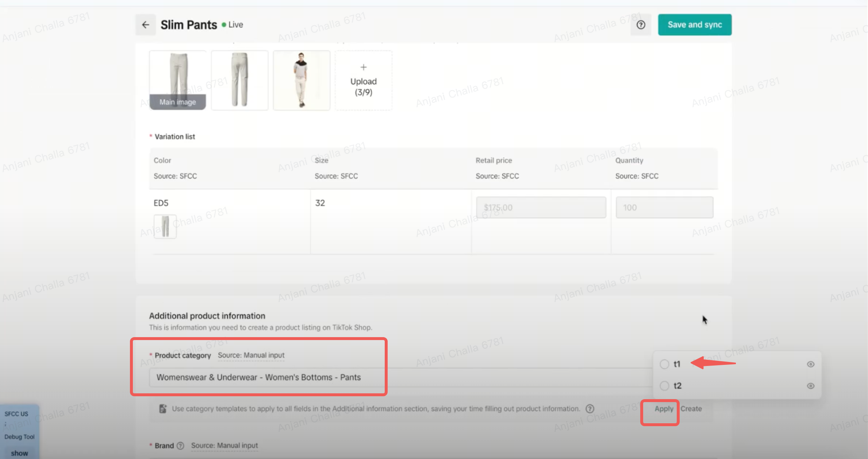This screenshot has width=868, height=459.
Task: Preview template t2 with eye icon
Action: (x=810, y=386)
